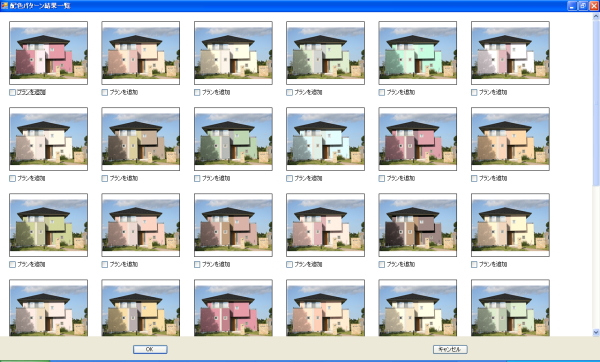
Task: Confirm with the OK button
Action: pos(150,349)
